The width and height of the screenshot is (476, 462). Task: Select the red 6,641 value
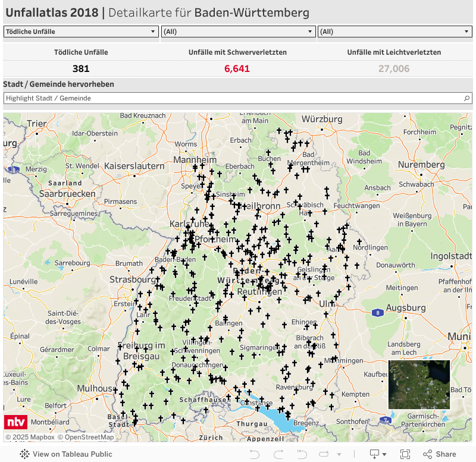point(237,69)
